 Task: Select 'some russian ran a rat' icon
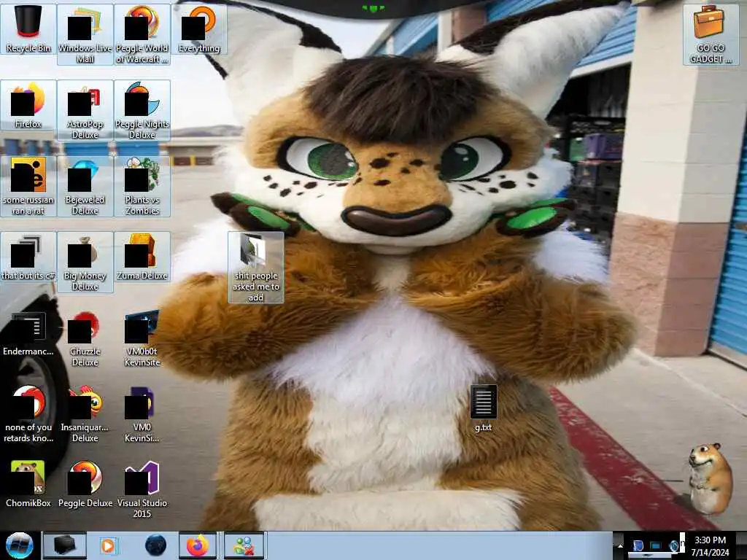coord(28,186)
